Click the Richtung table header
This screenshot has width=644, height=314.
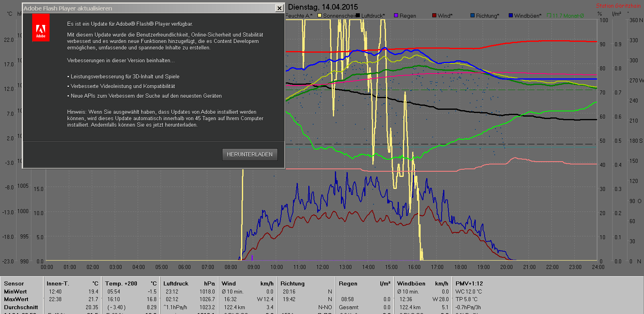[x=293, y=283]
